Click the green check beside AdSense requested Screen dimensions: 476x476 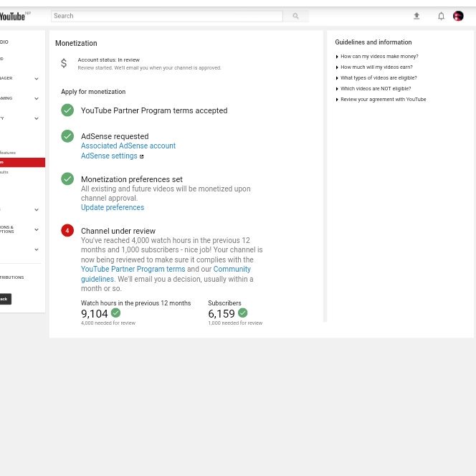click(67, 136)
